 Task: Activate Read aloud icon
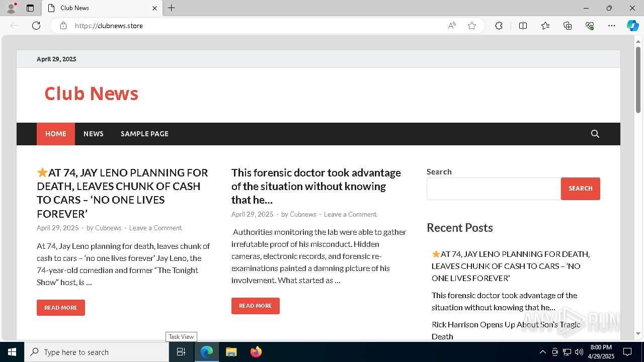pyautogui.click(x=452, y=26)
